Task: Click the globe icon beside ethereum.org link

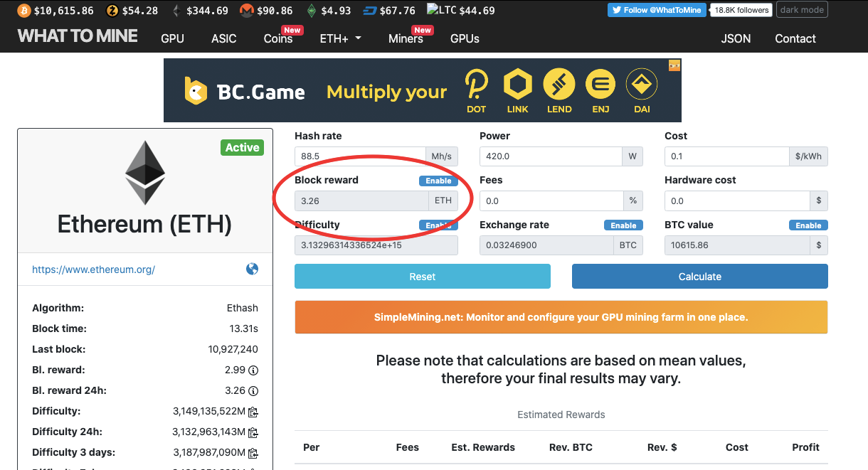Action: coord(252,269)
